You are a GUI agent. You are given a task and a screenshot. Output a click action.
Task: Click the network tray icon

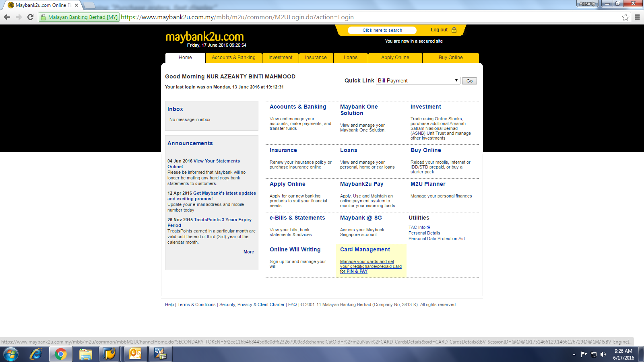point(593,354)
